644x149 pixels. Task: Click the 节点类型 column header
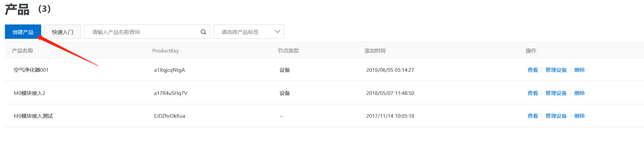288,51
